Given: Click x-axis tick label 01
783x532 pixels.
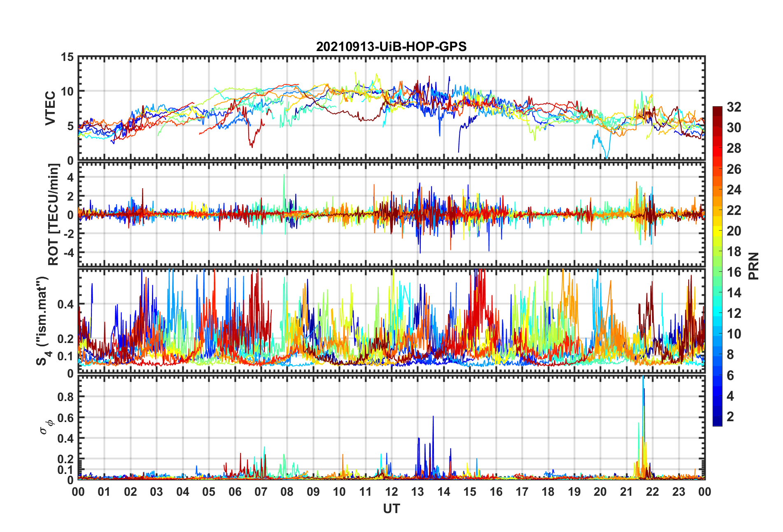Looking at the screenshot, I should point(104,492).
